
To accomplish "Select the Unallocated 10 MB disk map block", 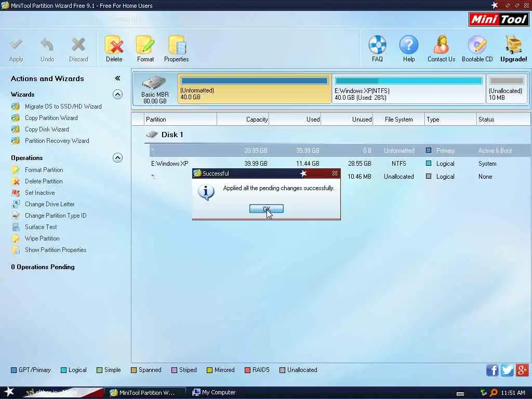I will click(x=507, y=89).
